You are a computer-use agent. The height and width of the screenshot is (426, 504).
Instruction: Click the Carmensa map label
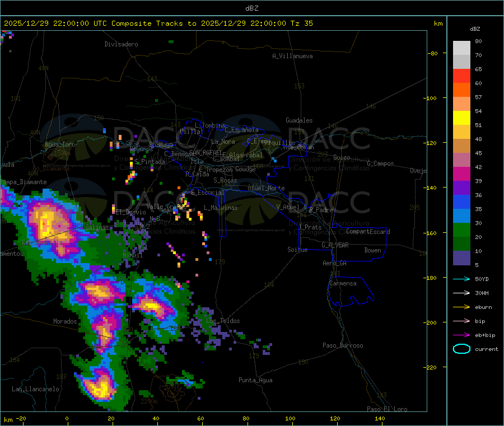coord(343,283)
